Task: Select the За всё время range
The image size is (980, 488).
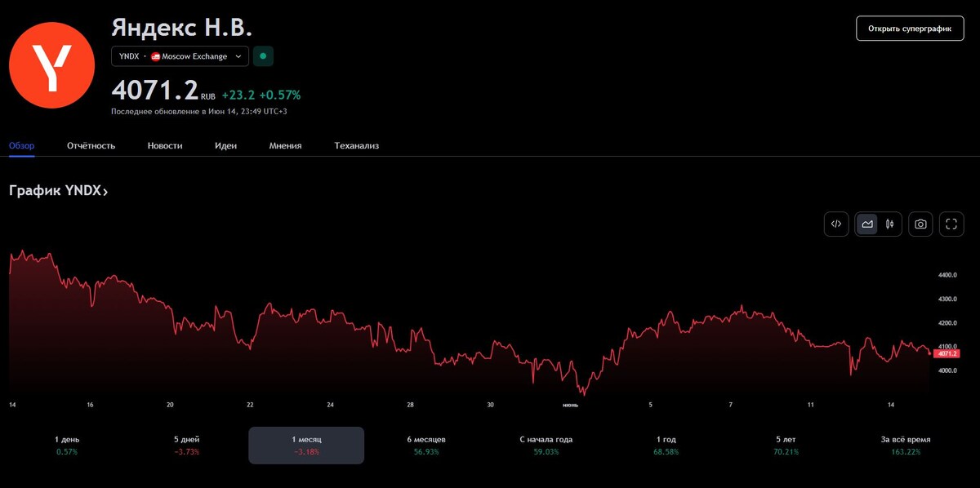Action: point(906,445)
